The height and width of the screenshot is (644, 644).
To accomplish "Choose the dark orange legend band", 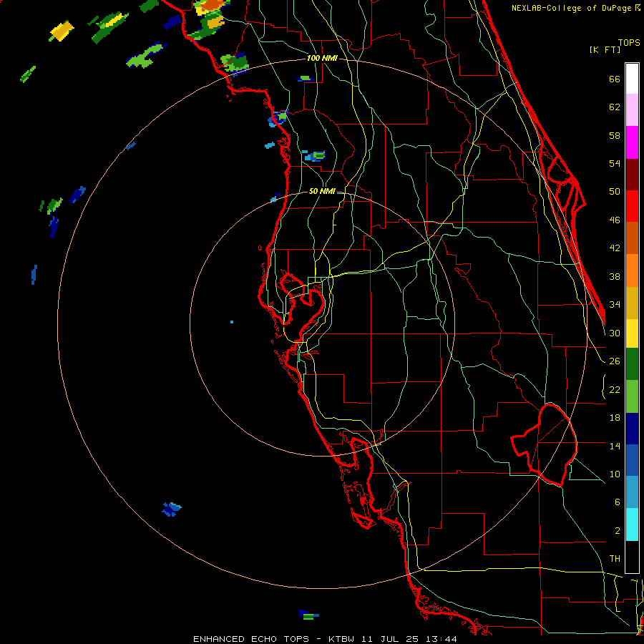I will point(632,238).
